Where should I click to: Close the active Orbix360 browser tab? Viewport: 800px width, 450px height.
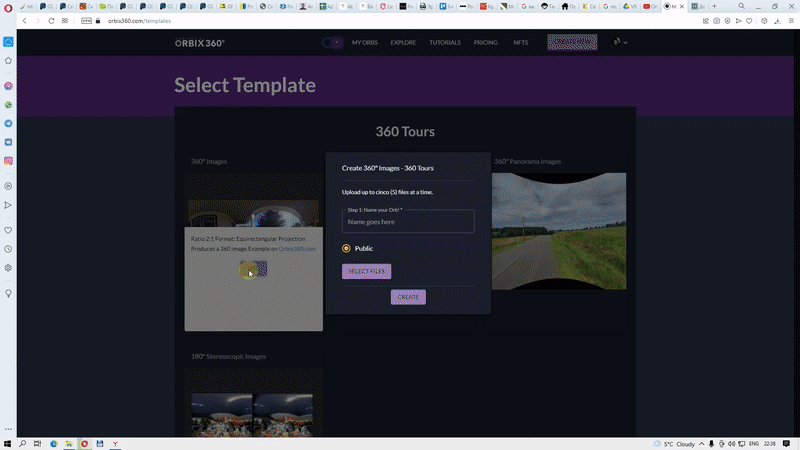682,7
